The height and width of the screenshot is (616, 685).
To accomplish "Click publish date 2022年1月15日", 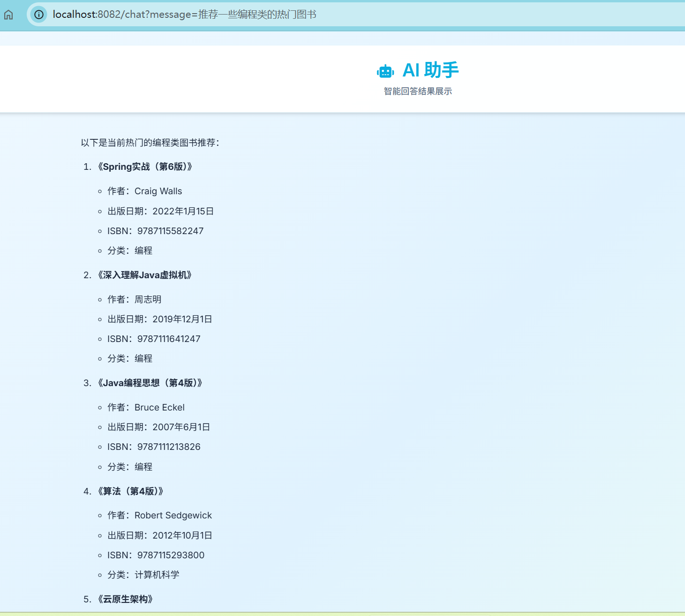I will (x=160, y=211).
